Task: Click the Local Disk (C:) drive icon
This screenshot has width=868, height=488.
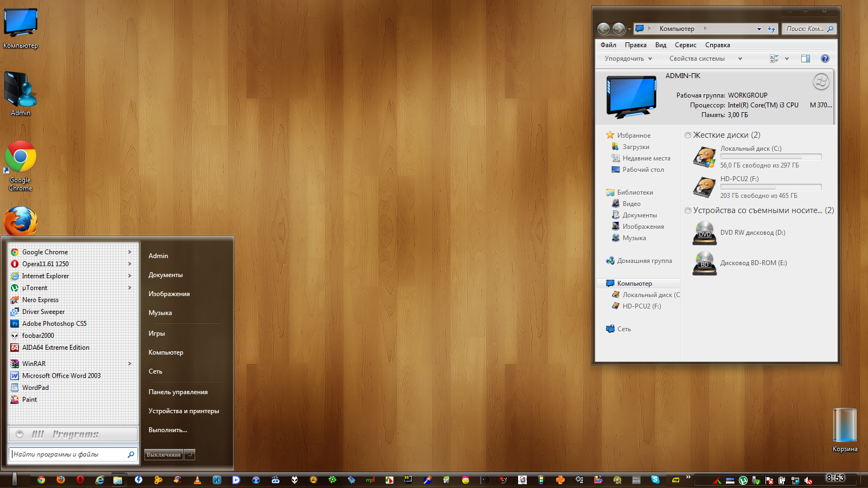Action: (704, 157)
